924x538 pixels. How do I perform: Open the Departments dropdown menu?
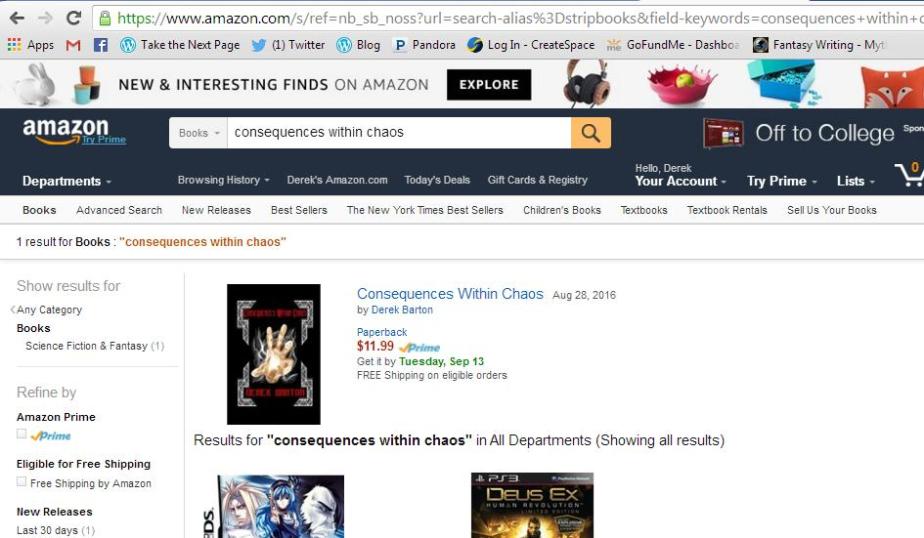click(67, 181)
